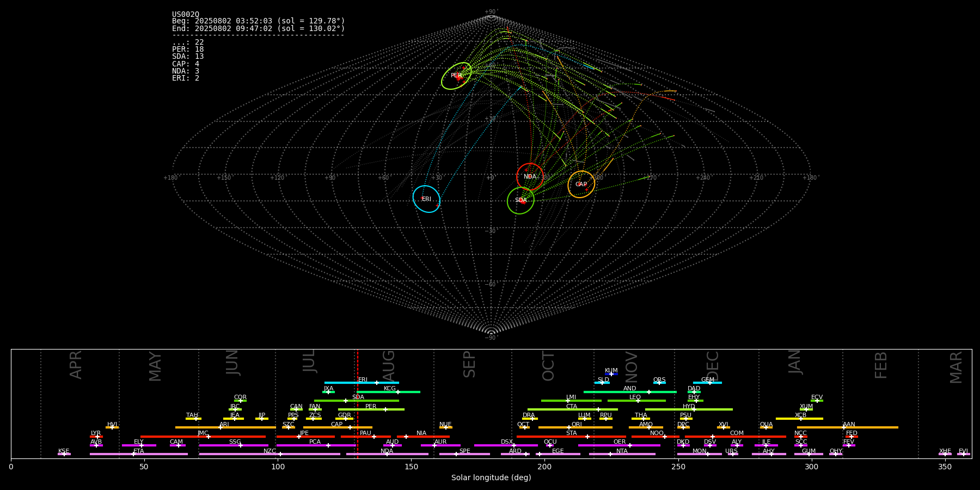
Task: Select the station ID text US002Q
Action: (186, 15)
